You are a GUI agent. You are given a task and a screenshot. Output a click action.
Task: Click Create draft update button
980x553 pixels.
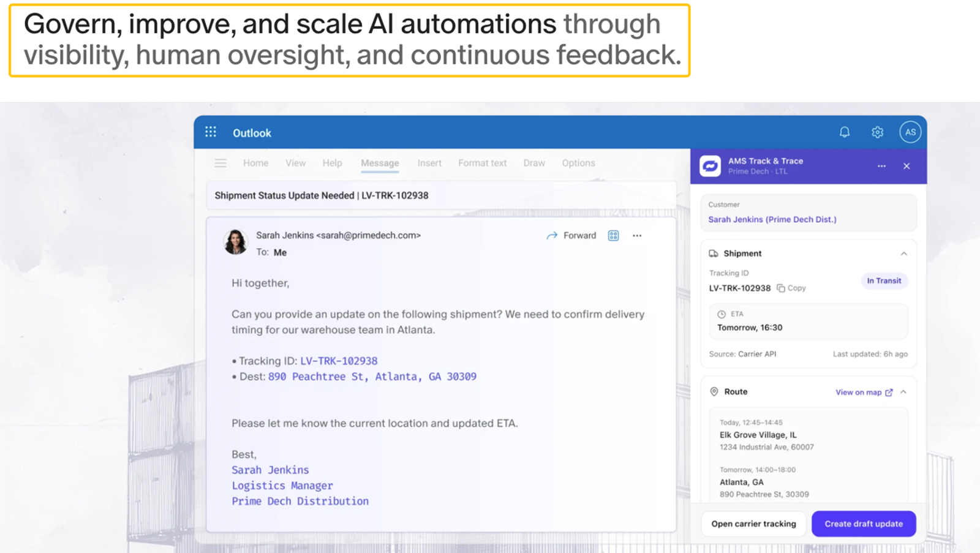click(864, 524)
